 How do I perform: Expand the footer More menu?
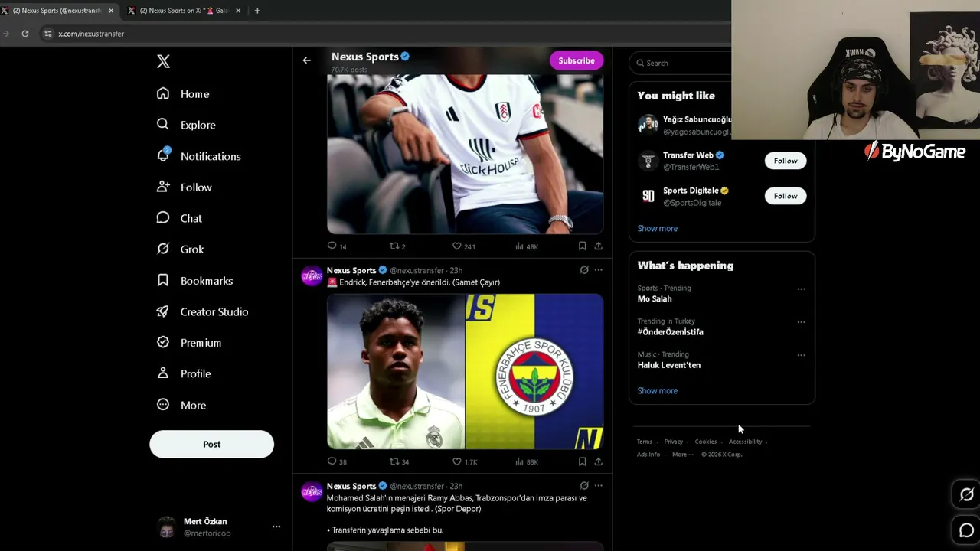pos(682,455)
